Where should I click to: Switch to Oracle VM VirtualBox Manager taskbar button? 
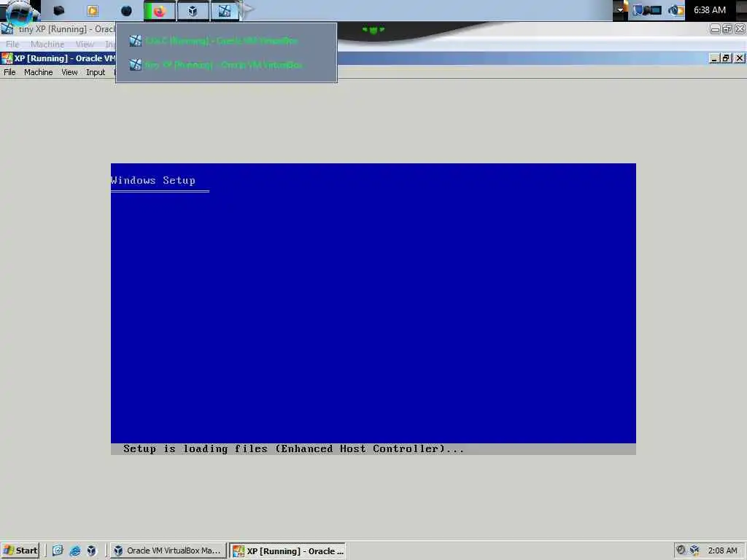169,551
